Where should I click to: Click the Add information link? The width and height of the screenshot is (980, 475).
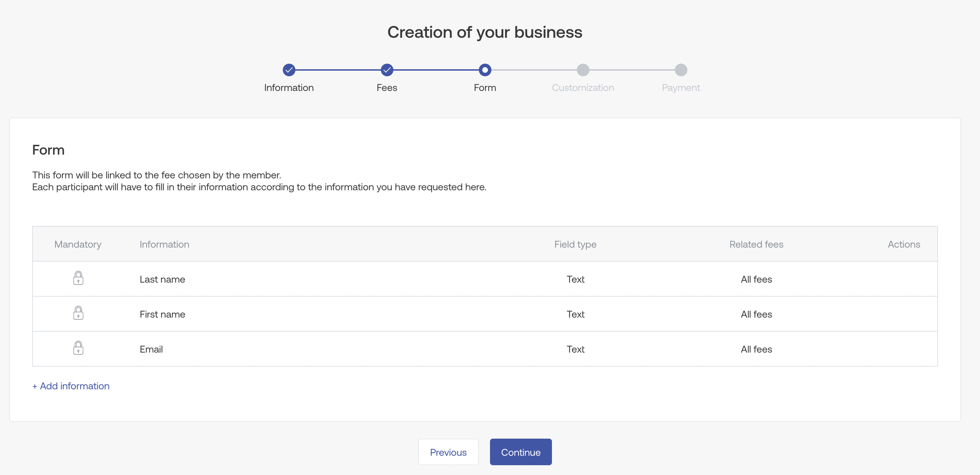pyautogui.click(x=71, y=386)
